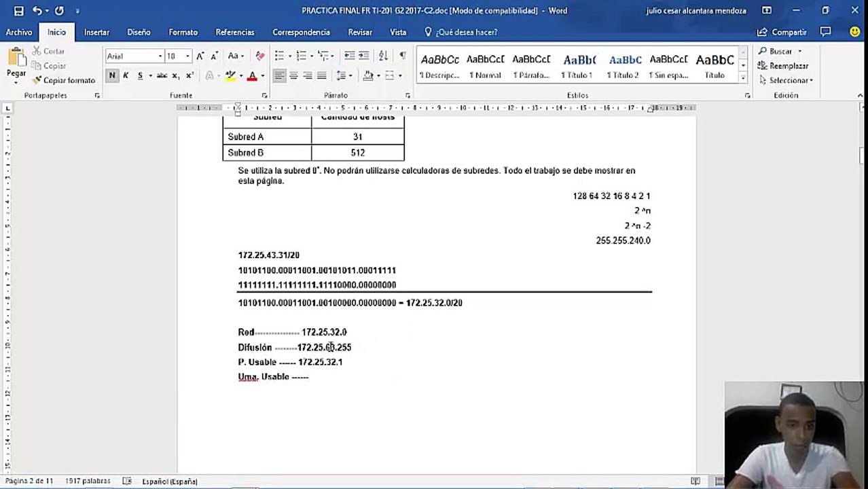Image resolution: width=868 pixels, height=489 pixels.
Task: Click the smiley feedback icon
Action: (854, 32)
